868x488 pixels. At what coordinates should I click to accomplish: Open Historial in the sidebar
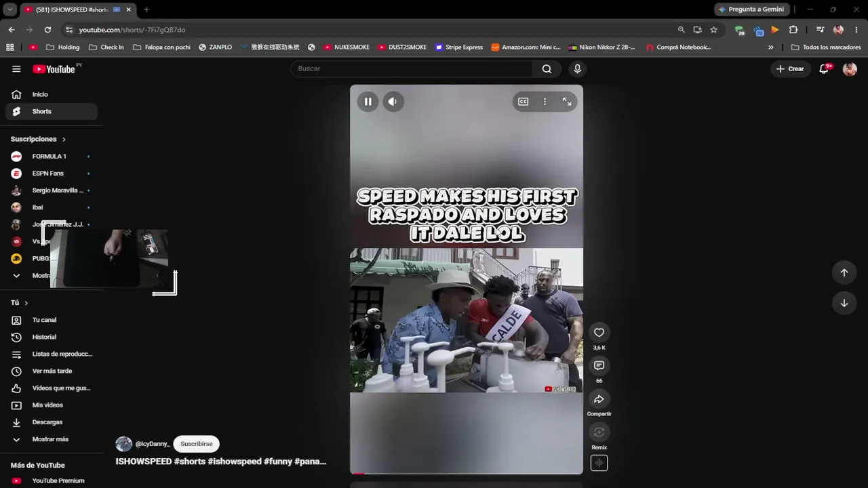click(52, 337)
